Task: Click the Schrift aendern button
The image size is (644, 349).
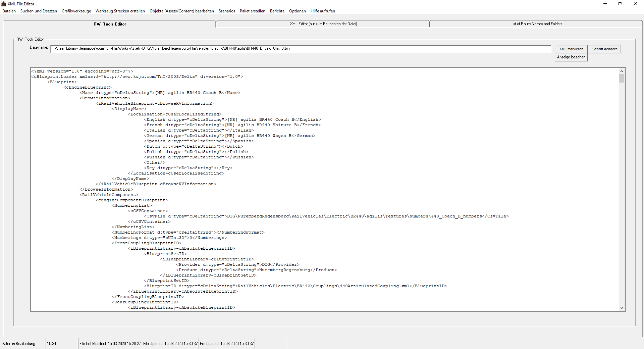Action: [605, 49]
